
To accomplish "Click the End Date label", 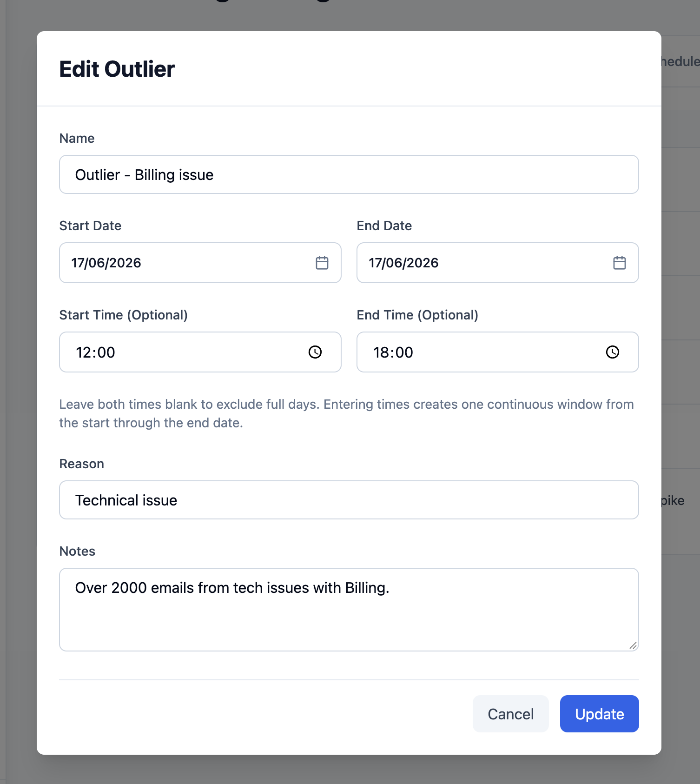I will (384, 226).
